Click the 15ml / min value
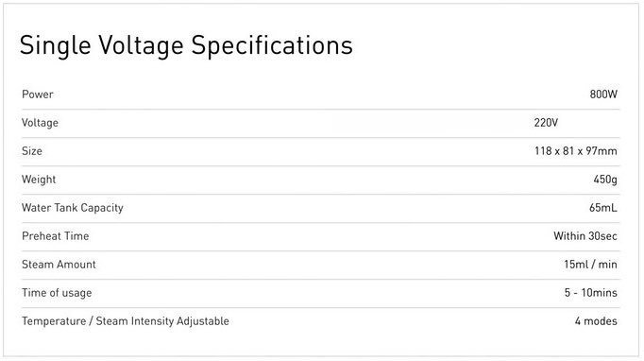The image size is (644, 361). click(590, 265)
